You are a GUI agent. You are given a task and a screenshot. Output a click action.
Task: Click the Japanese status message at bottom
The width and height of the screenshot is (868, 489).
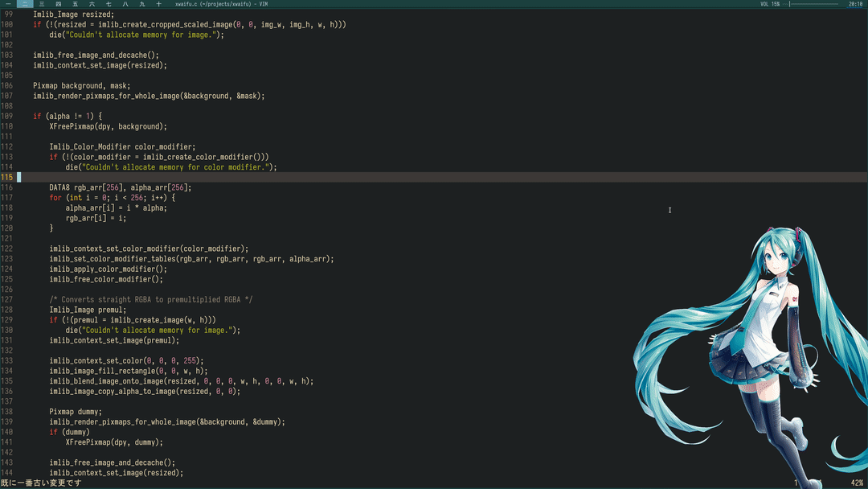(x=41, y=483)
